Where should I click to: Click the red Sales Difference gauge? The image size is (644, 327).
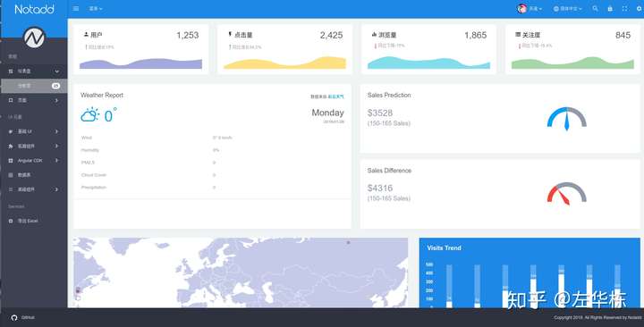[567, 194]
